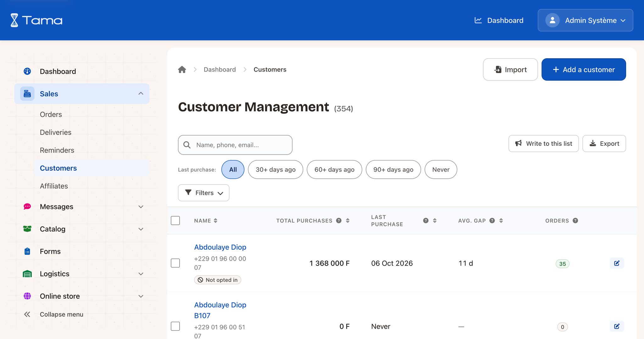644x339 pixels.
Task: Click the Add a customer button
Action: tap(584, 70)
